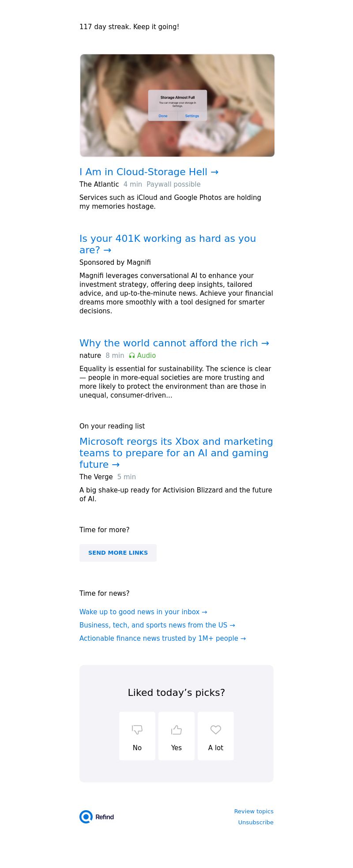
Task: Read "Why the world cannot afford the rich"
Action: click(x=174, y=343)
